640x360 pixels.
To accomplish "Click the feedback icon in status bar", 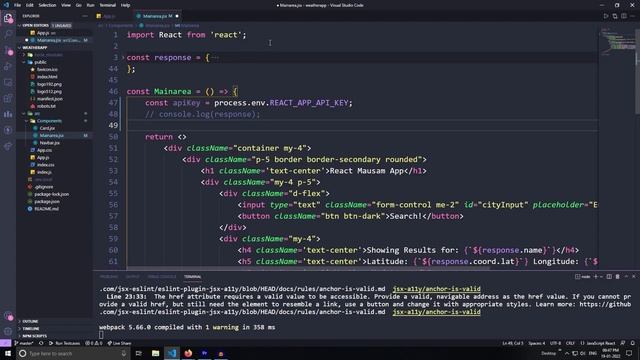I will pos(623,343).
